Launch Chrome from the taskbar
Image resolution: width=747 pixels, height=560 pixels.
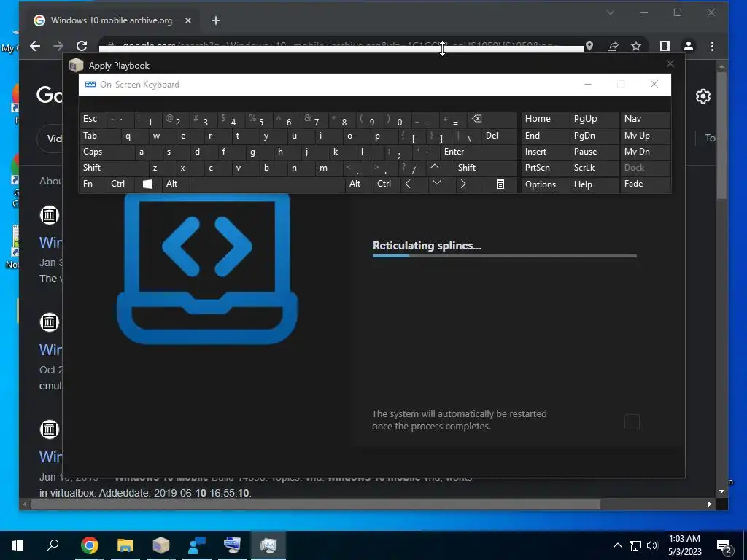(89, 545)
